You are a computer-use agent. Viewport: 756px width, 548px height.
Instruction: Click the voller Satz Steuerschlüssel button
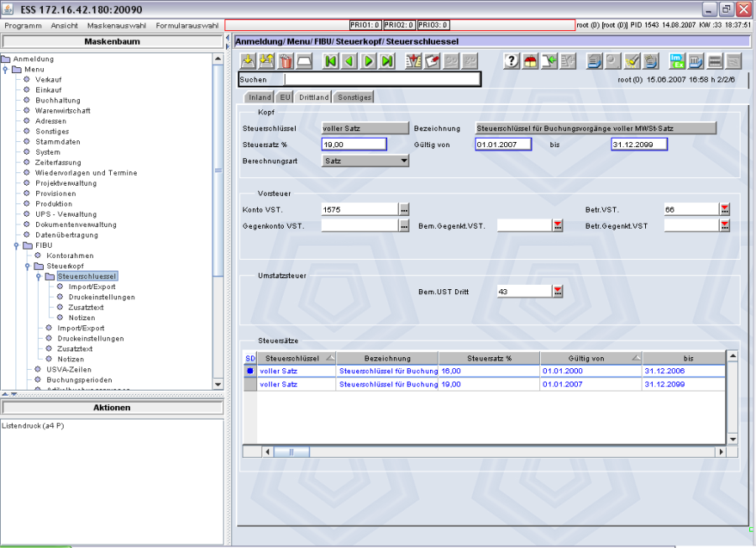click(x=365, y=129)
